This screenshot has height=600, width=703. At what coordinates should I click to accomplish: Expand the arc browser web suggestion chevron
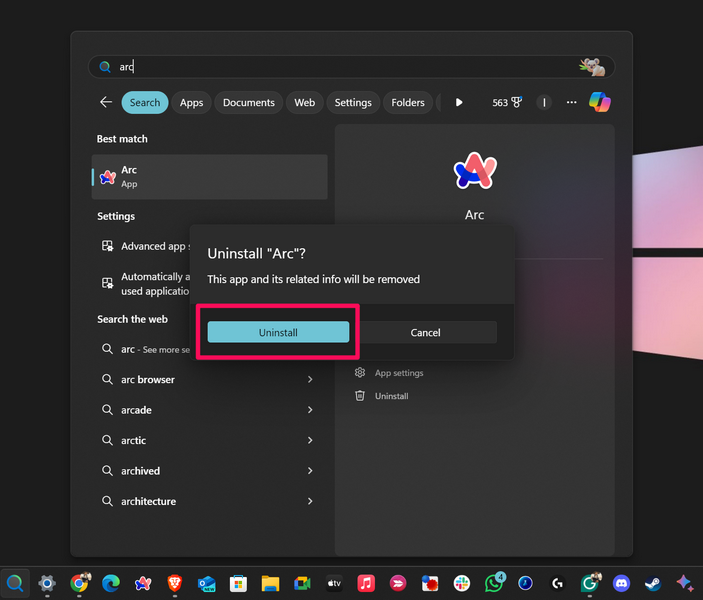click(x=310, y=380)
